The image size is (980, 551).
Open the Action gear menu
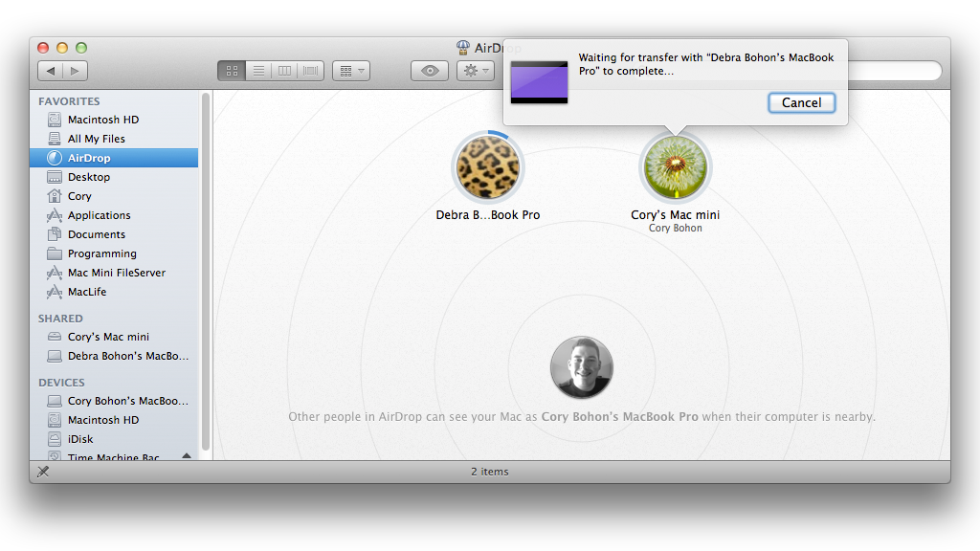point(476,71)
